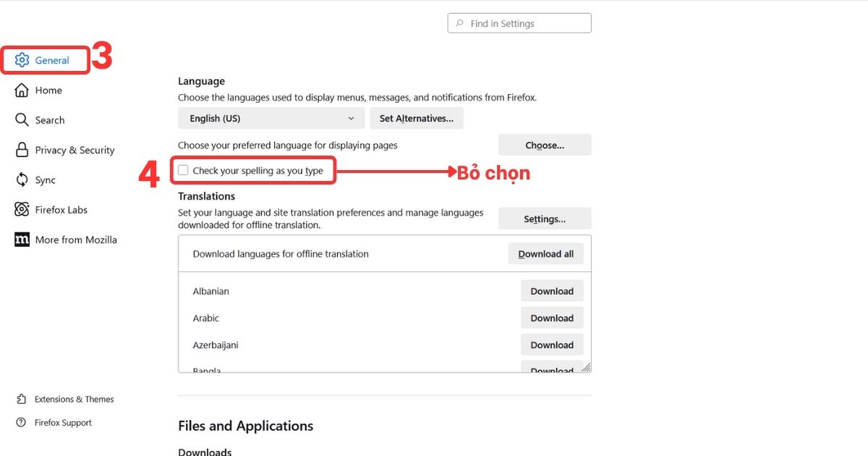Click the More from Mozilla logo icon
The image size is (868, 456).
(x=22, y=240)
